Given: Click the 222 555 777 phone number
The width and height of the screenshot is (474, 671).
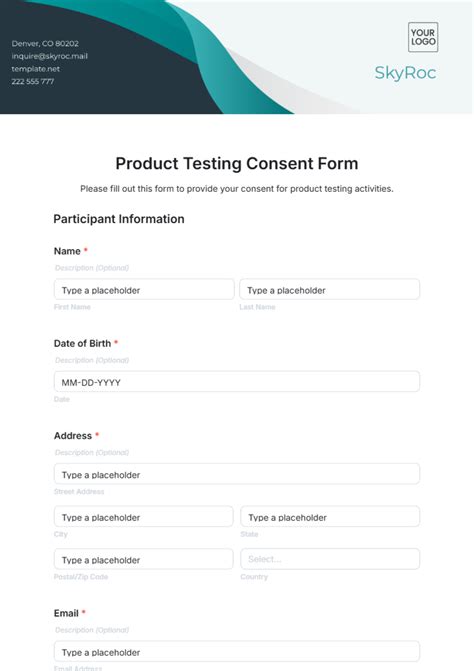Looking at the screenshot, I should coord(33,81).
